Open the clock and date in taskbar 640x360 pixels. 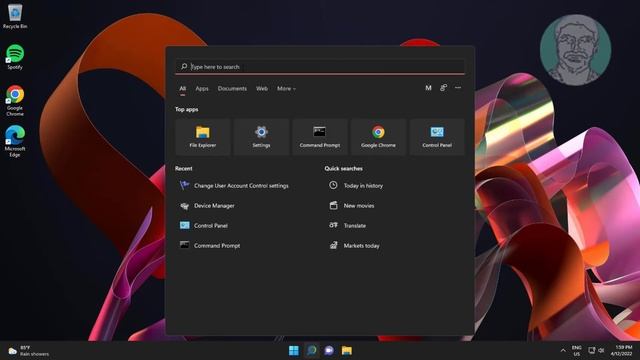pos(621,351)
